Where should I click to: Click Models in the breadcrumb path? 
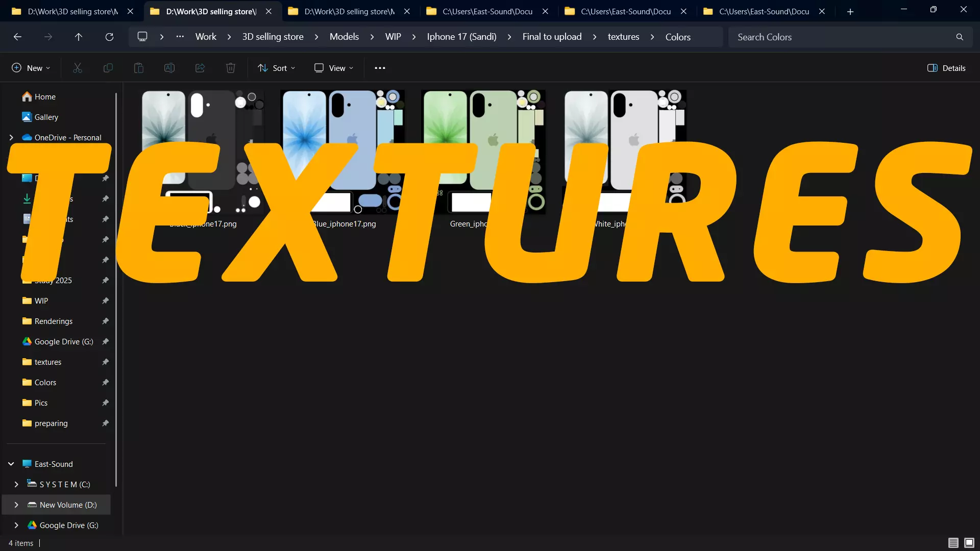(344, 37)
